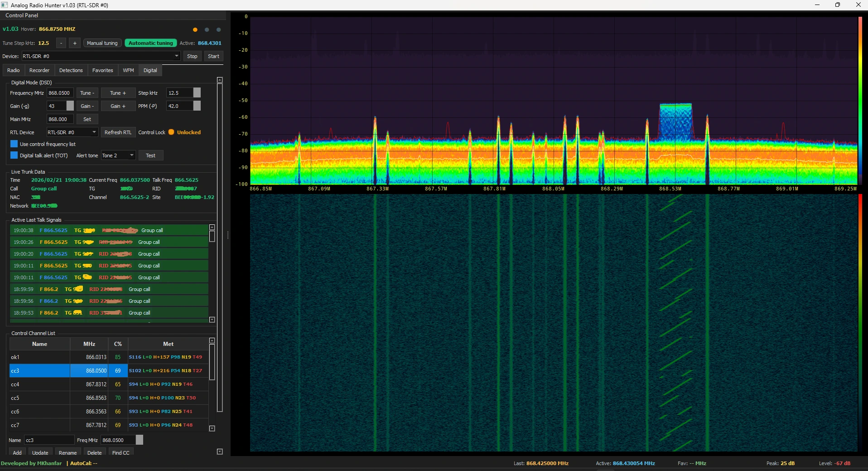This screenshot has width=868, height=471.
Task: Disable Digital talk alert (TOT)
Action: pos(14,155)
